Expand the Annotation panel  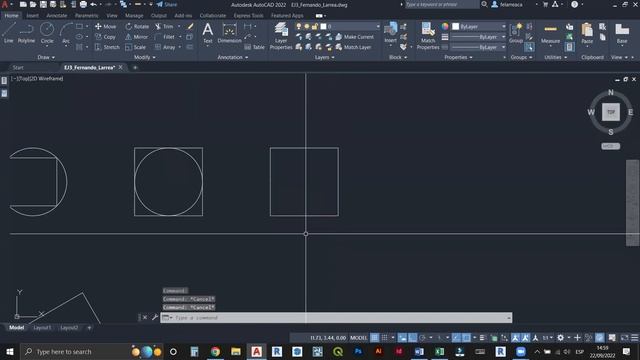[233, 58]
